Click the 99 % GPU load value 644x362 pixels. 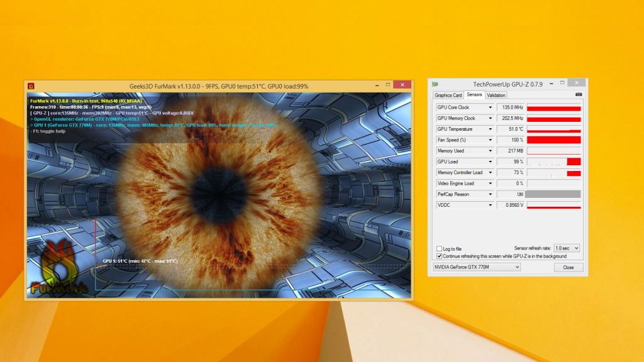click(x=511, y=162)
